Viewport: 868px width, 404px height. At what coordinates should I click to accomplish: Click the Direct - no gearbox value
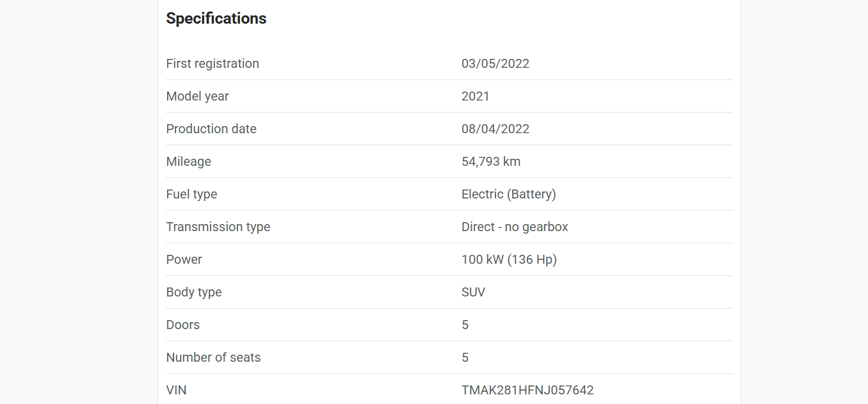click(515, 227)
